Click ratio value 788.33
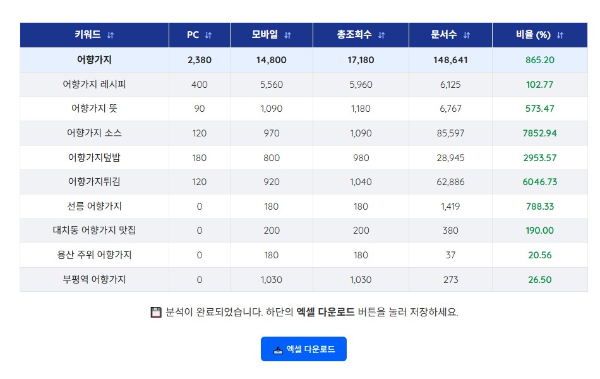 [540, 207]
